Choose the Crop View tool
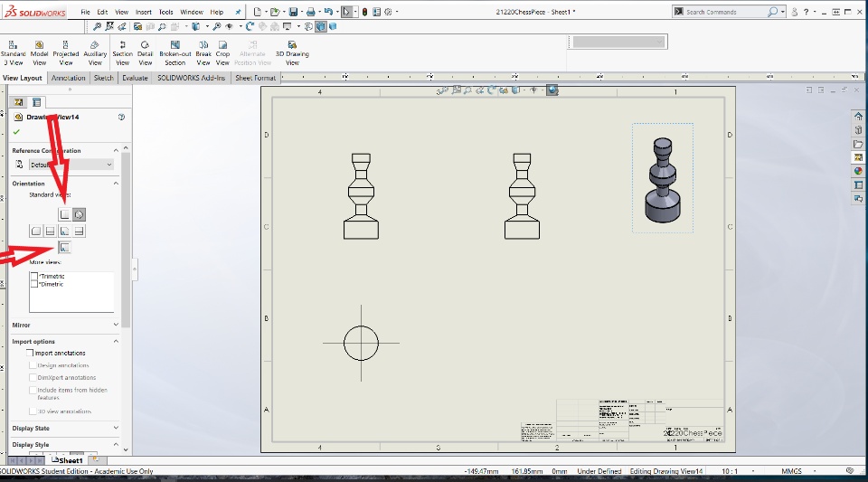 point(222,52)
